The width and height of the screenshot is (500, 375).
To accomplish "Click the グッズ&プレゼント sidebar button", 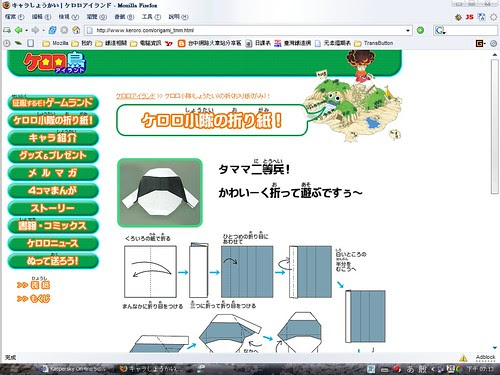I will 53,155.
